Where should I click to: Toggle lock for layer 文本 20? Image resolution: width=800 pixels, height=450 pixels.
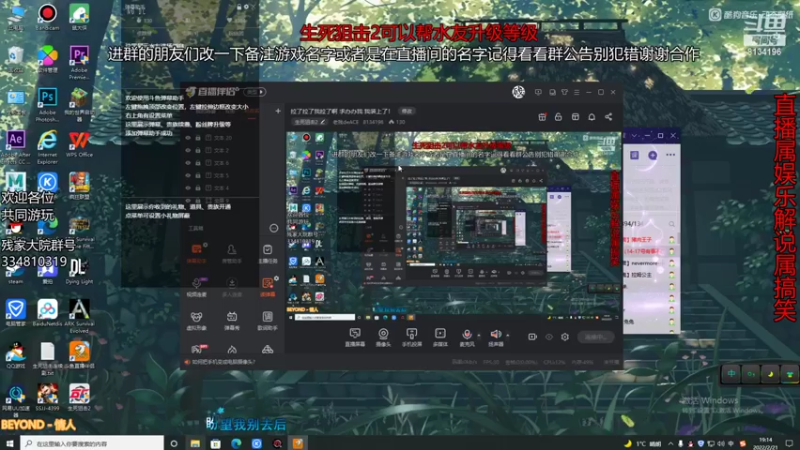pos(198,138)
